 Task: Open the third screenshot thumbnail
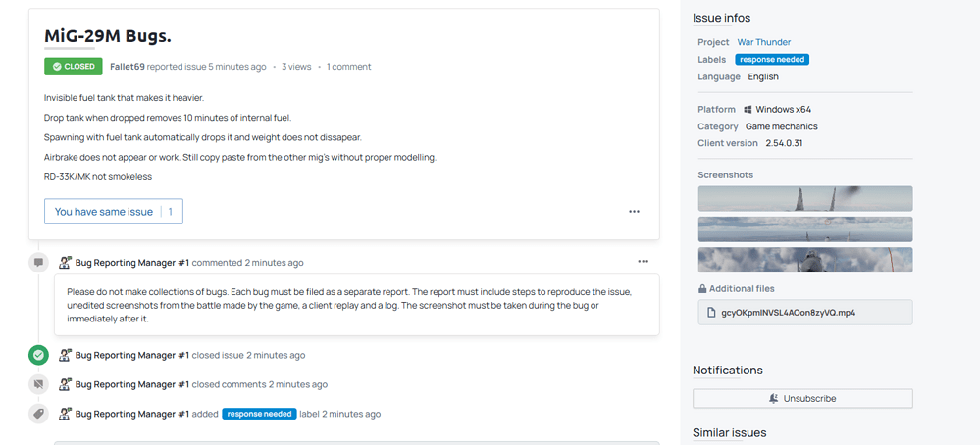804,260
